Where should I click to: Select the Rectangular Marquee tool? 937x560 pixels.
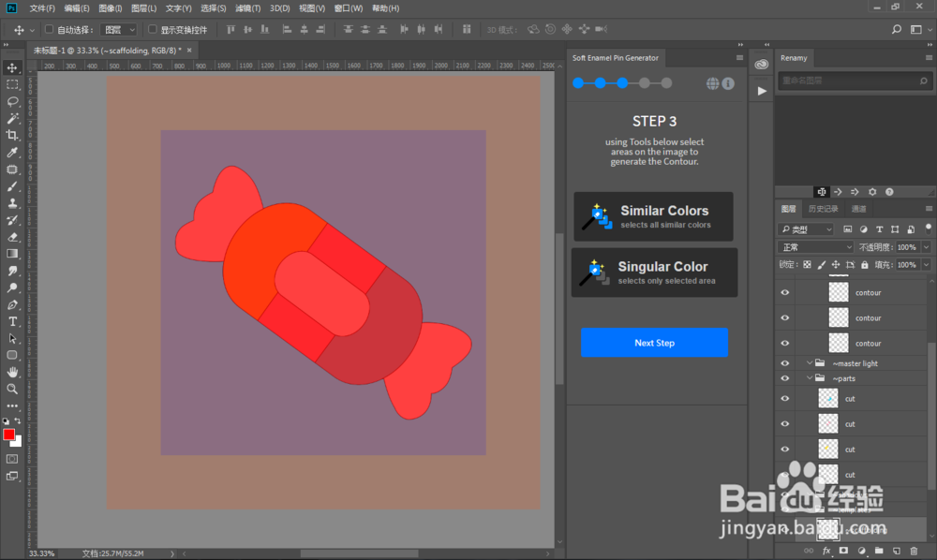[x=12, y=85]
